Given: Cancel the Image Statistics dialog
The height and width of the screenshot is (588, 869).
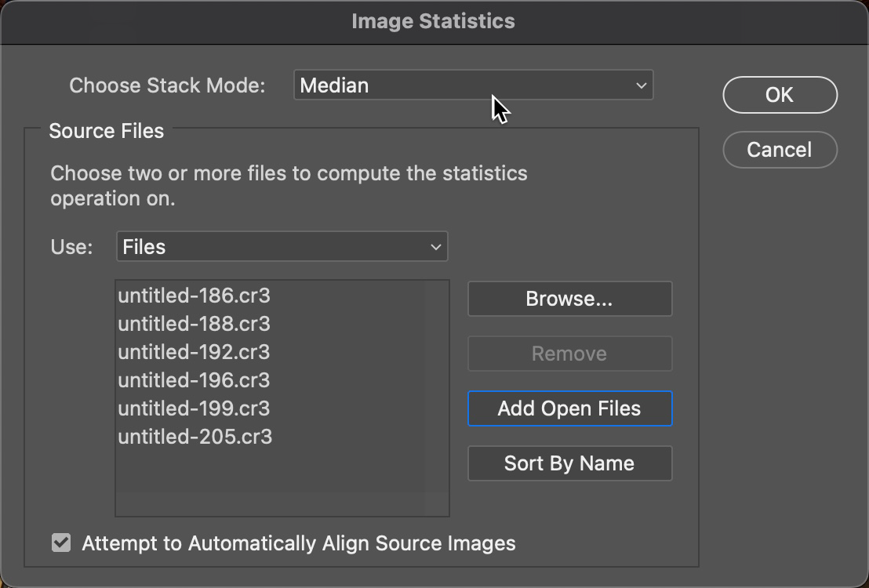Looking at the screenshot, I should [x=780, y=150].
